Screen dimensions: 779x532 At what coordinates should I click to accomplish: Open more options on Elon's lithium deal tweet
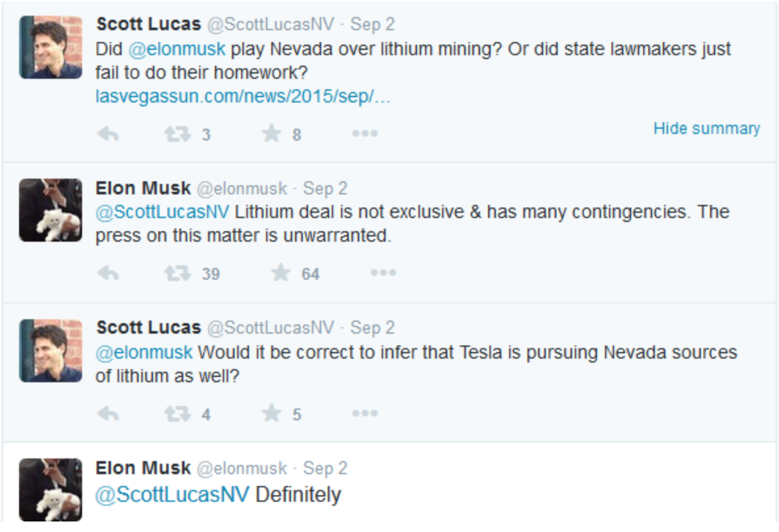pos(383,272)
